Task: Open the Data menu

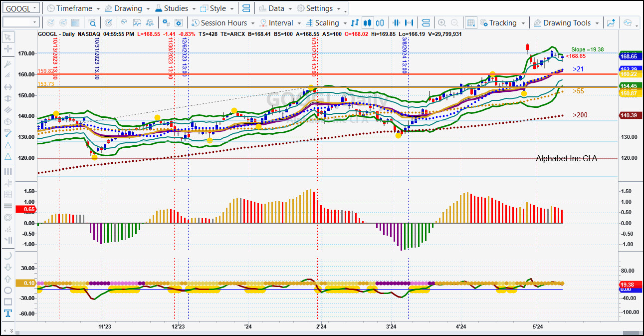Action: pos(275,8)
